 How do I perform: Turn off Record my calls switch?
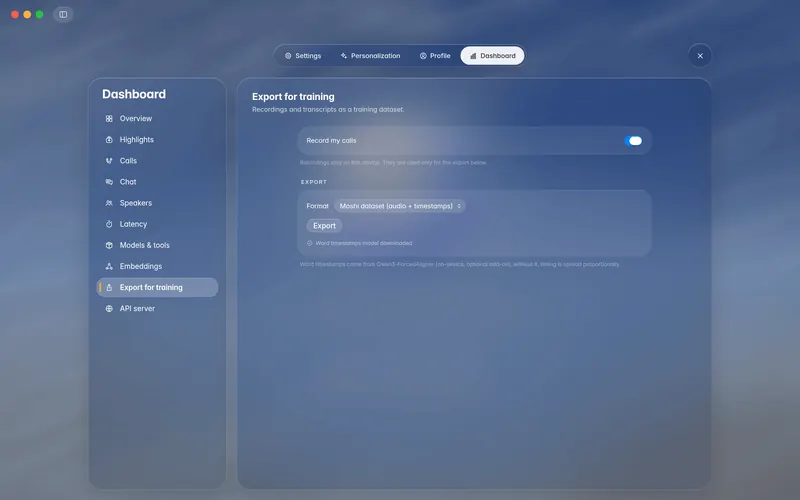tap(633, 141)
